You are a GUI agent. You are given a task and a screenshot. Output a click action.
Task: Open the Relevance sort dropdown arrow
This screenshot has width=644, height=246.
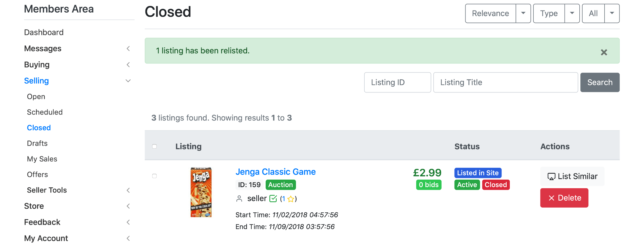(523, 13)
